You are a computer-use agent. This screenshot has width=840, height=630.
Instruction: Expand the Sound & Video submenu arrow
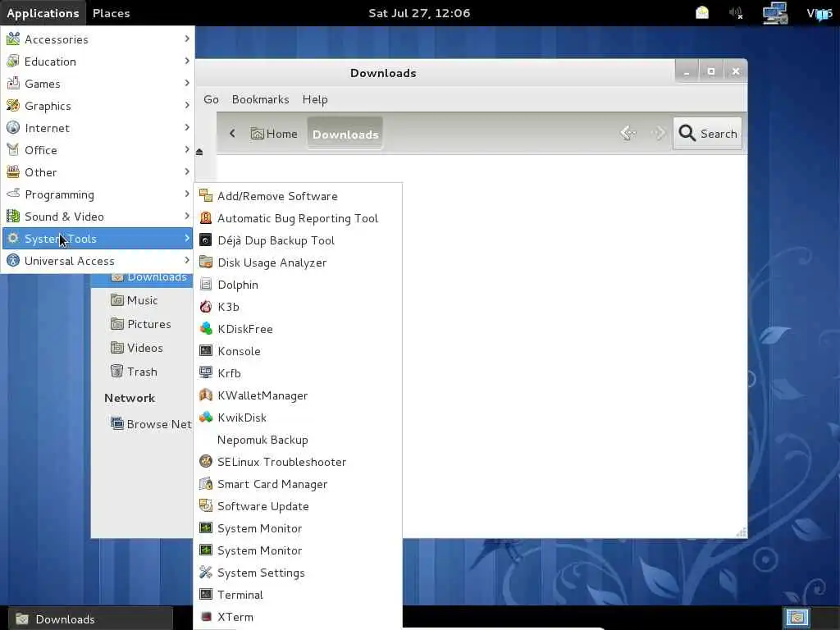[186, 216]
